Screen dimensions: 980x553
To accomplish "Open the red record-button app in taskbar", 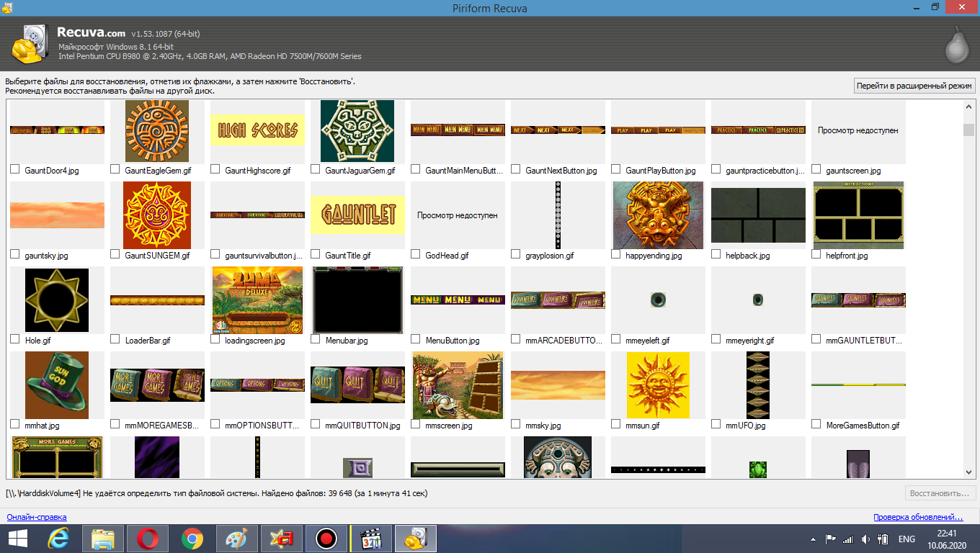I will click(x=326, y=538).
